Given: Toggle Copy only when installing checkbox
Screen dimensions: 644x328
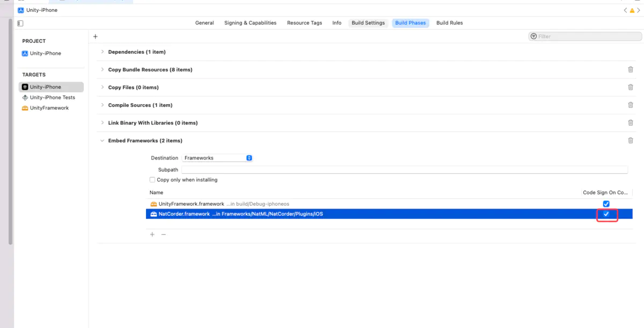Looking at the screenshot, I should pyautogui.click(x=152, y=180).
